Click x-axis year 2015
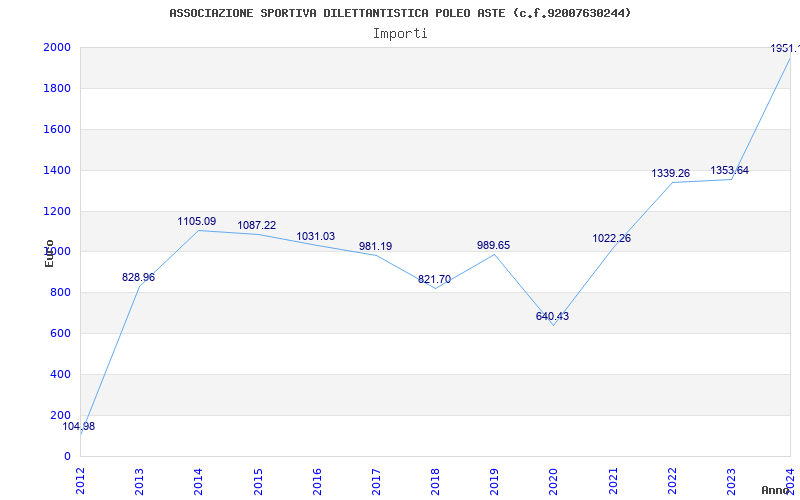This screenshot has height=500, width=800. 258,481
